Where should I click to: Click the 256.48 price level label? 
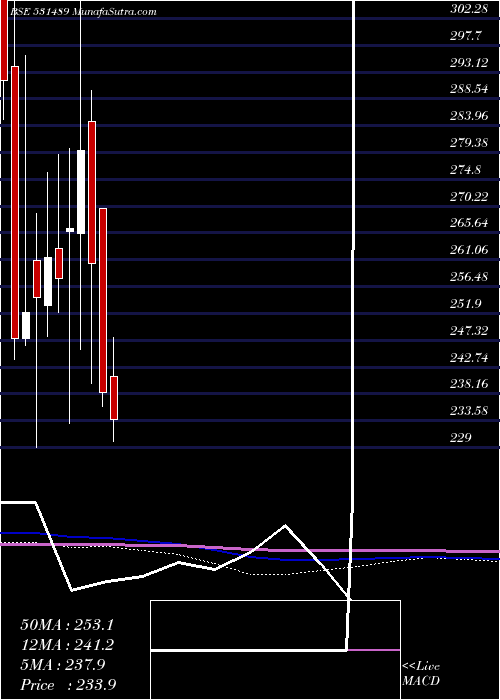click(x=468, y=277)
